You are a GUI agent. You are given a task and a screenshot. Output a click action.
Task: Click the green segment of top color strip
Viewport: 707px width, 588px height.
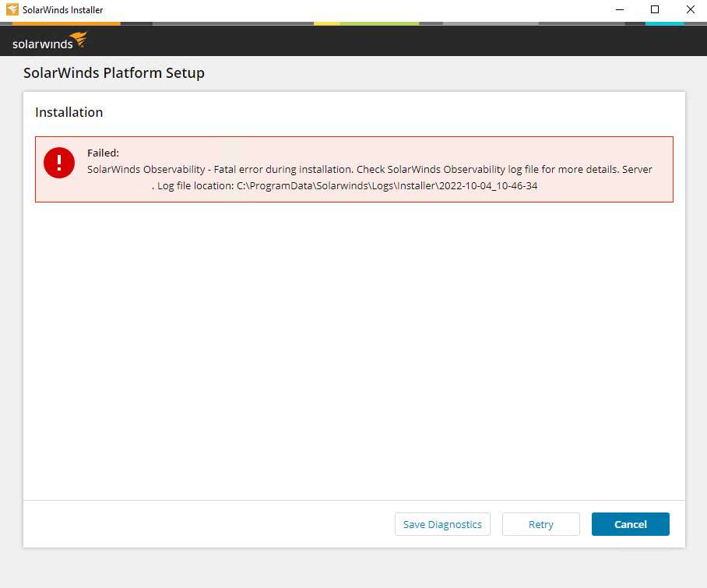point(379,23)
